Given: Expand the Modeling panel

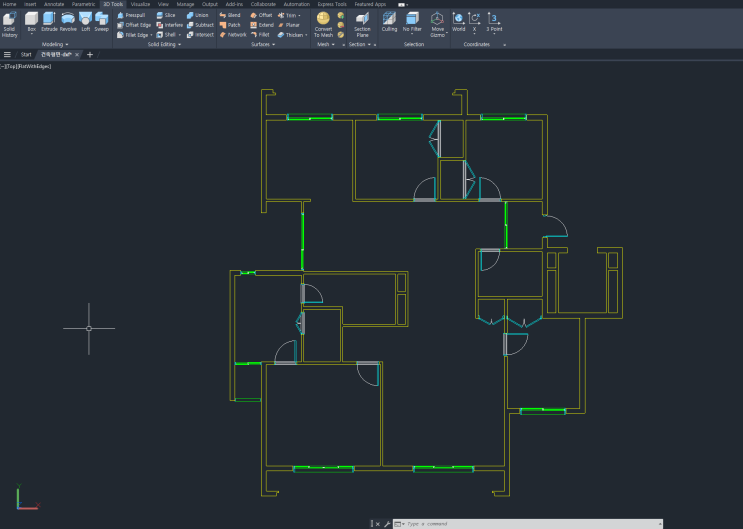Looking at the screenshot, I should pos(55,45).
